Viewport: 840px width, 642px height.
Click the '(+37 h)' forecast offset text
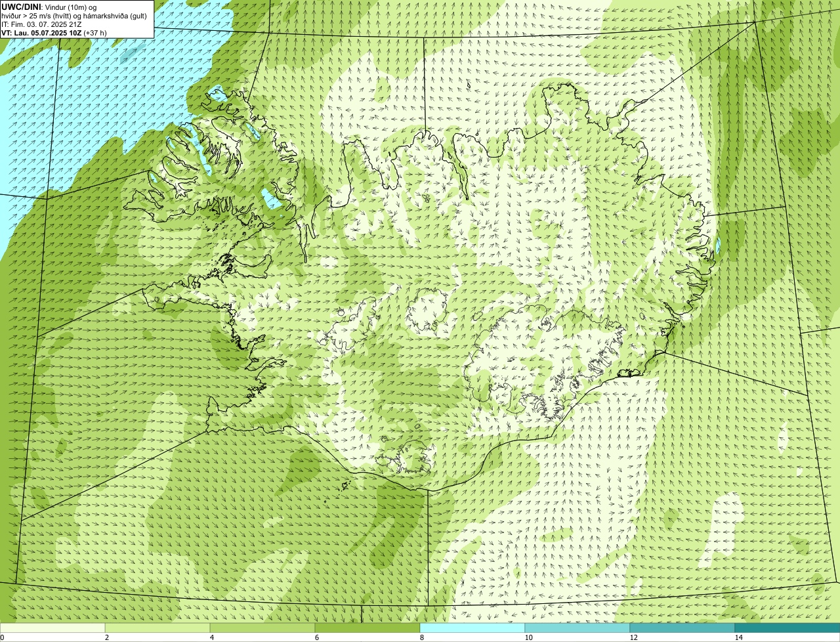[96, 33]
